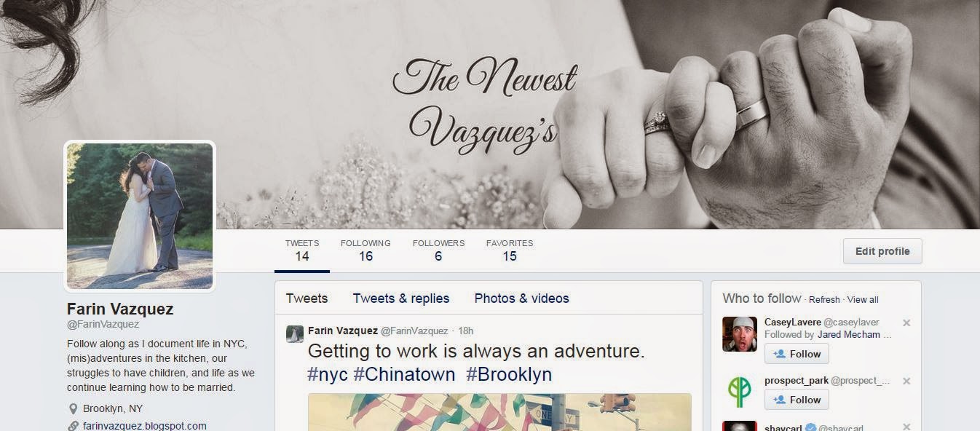Click the small tweet avatar of Farin Vazquez
The width and height of the screenshot is (980, 431).
tap(294, 334)
